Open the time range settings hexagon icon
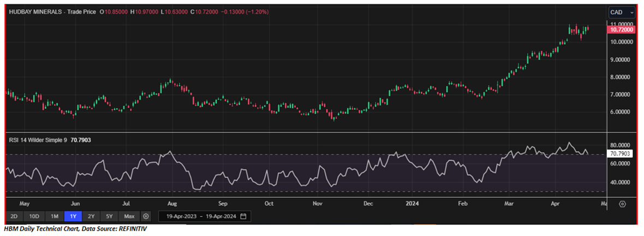The height and width of the screenshot is (236, 644). pos(146,216)
